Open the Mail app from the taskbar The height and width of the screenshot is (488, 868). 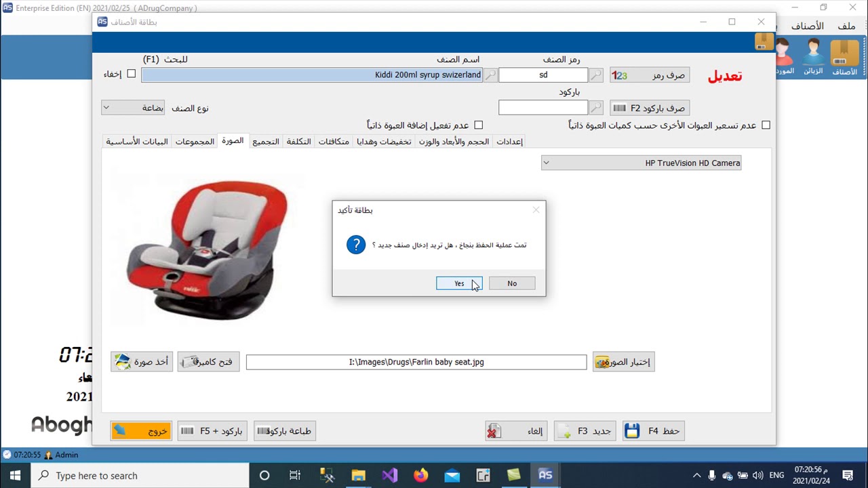[x=452, y=475]
